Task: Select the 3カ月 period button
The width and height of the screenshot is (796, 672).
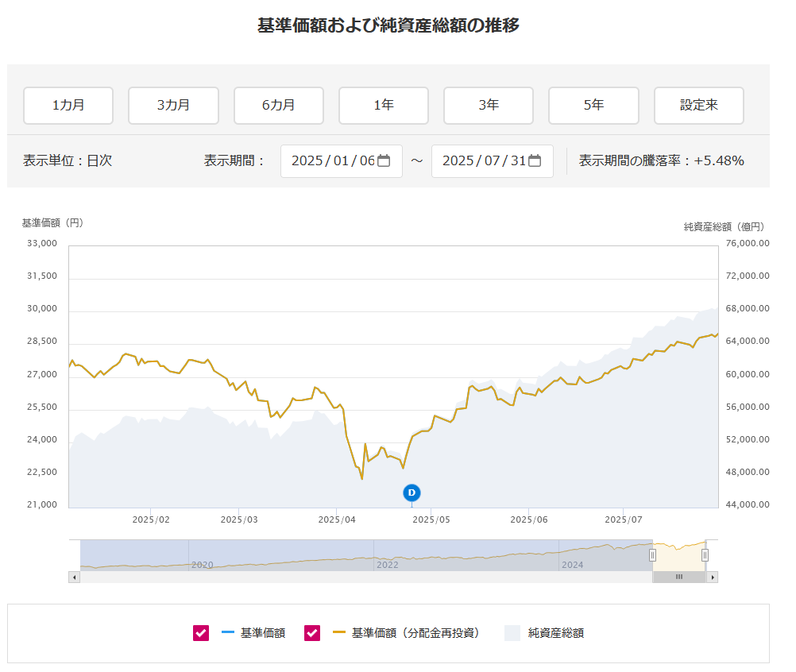Action: point(173,106)
